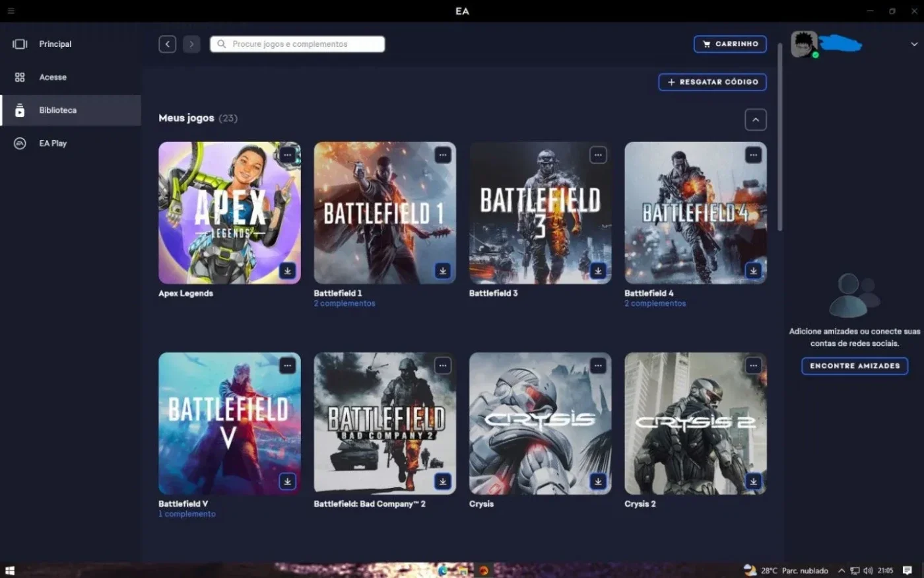Viewport: 924px width, 578px height.
Task: Show hidden system tray icons
Action: [x=841, y=571]
